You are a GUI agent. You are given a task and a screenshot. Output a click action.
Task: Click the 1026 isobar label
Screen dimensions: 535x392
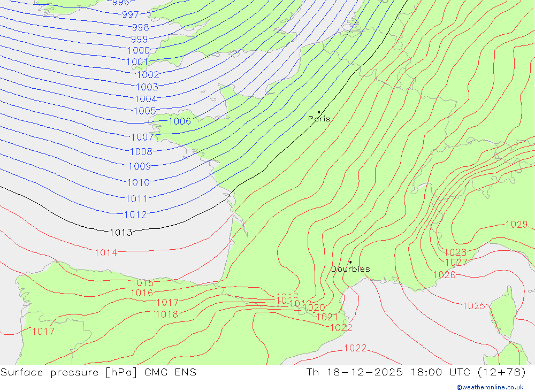pos(445,275)
